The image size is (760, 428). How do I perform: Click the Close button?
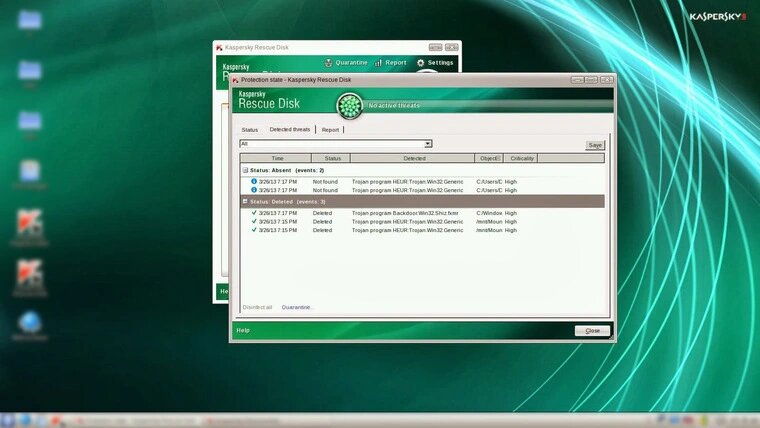[x=592, y=331]
